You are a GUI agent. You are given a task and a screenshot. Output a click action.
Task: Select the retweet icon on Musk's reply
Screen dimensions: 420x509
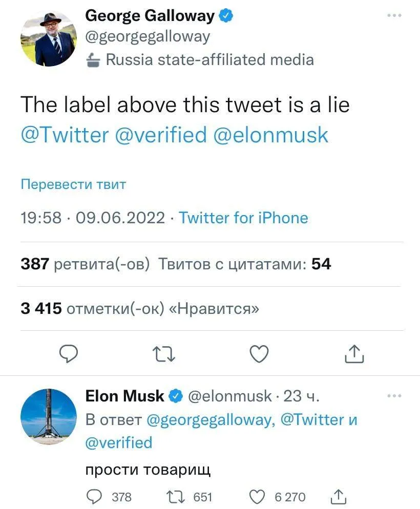click(175, 496)
